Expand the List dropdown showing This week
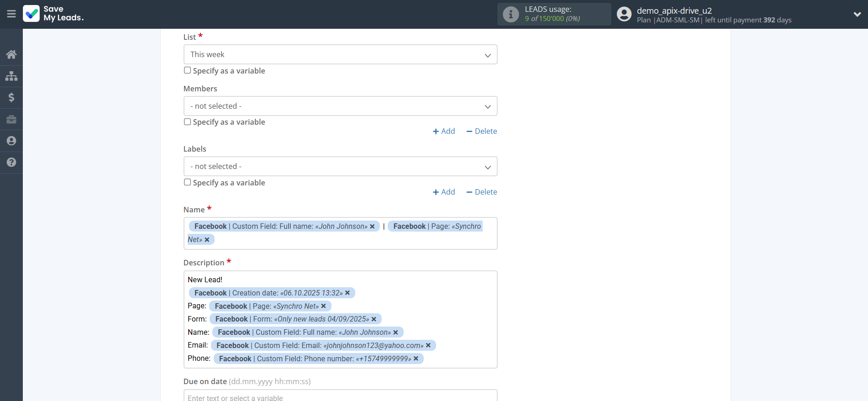The height and width of the screenshot is (401, 868). pyautogui.click(x=340, y=55)
